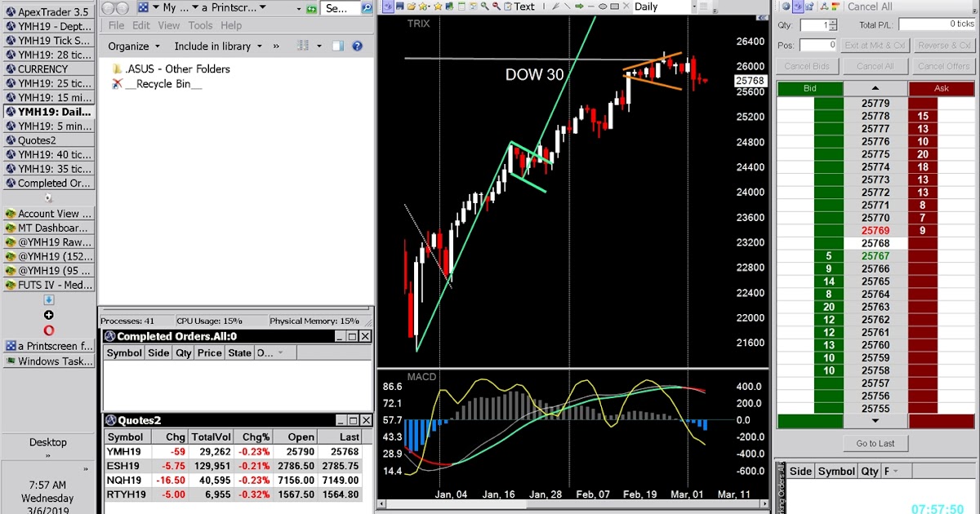
Task: Click the Go to Last button
Action: pyautogui.click(x=875, y=442)
